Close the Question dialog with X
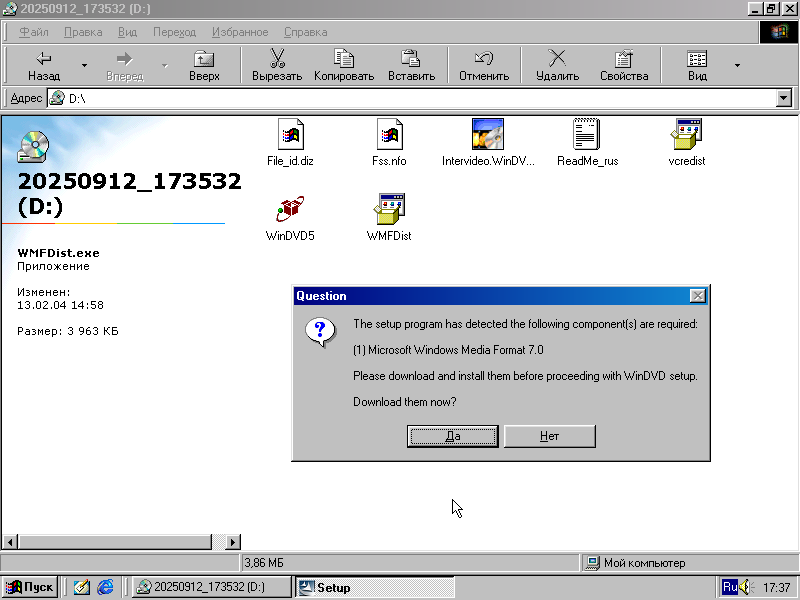Viewport: 800px width, 600px height. [697, 296]
